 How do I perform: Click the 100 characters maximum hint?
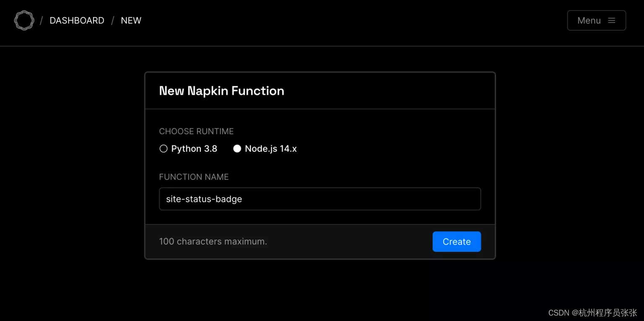coord(213,242)
